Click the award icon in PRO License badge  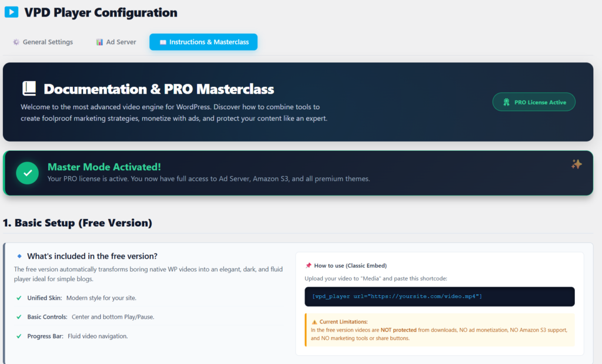coord(506,102)
